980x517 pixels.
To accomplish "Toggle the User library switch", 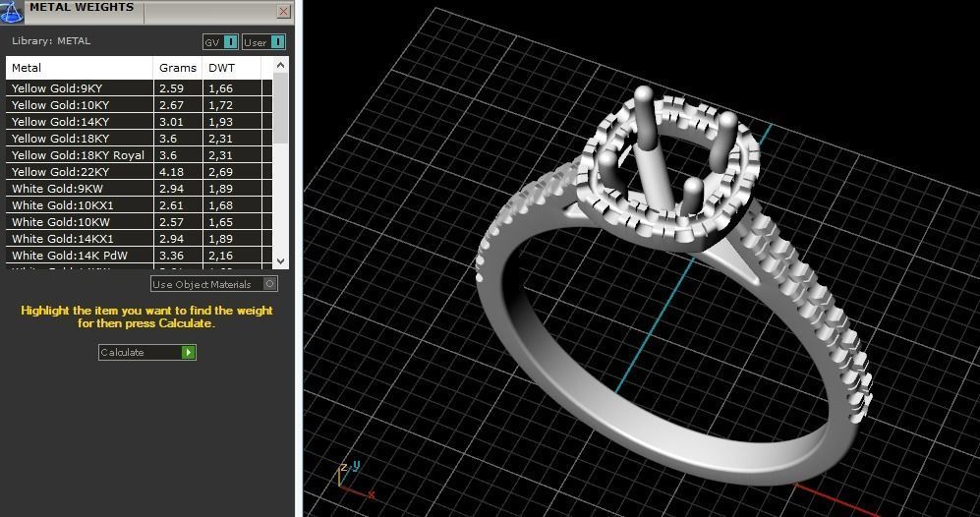I will [263, 42].
